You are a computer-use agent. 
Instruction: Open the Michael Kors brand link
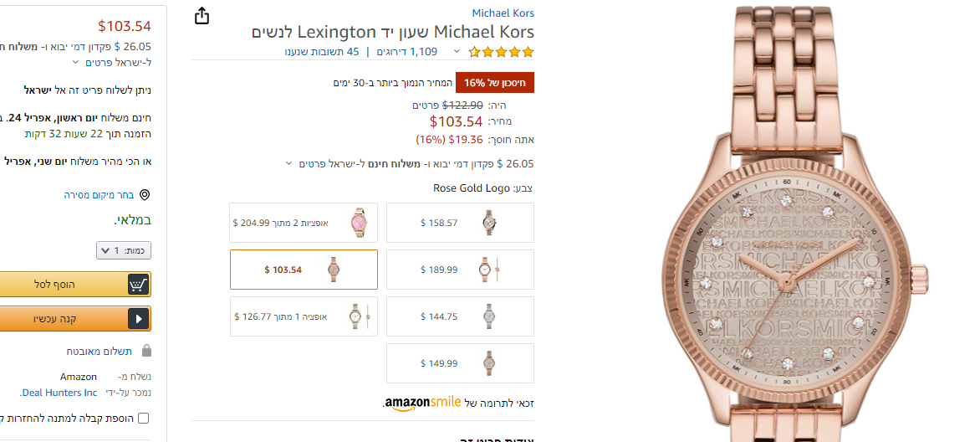pyautogui.click(x=503, y=13)
